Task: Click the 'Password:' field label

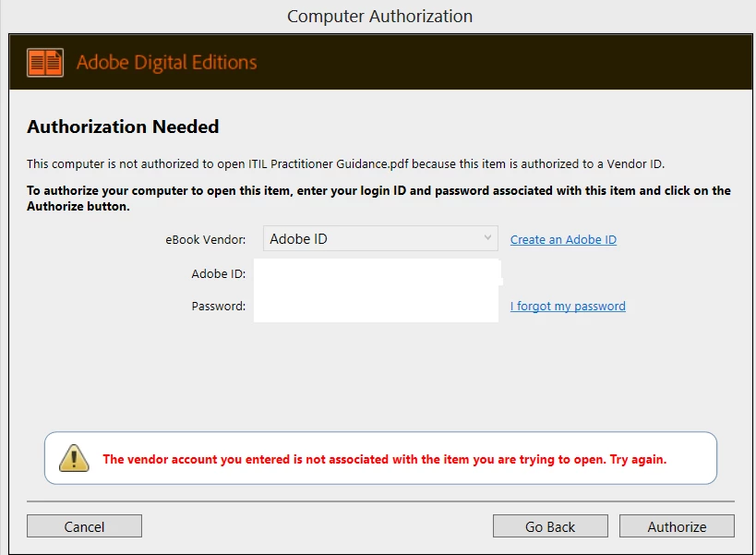Action: pos(219,307)
